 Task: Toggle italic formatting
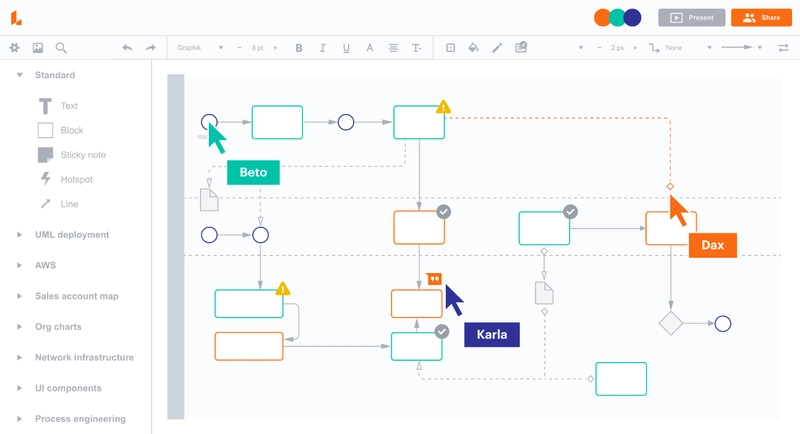tap(322, 48)
